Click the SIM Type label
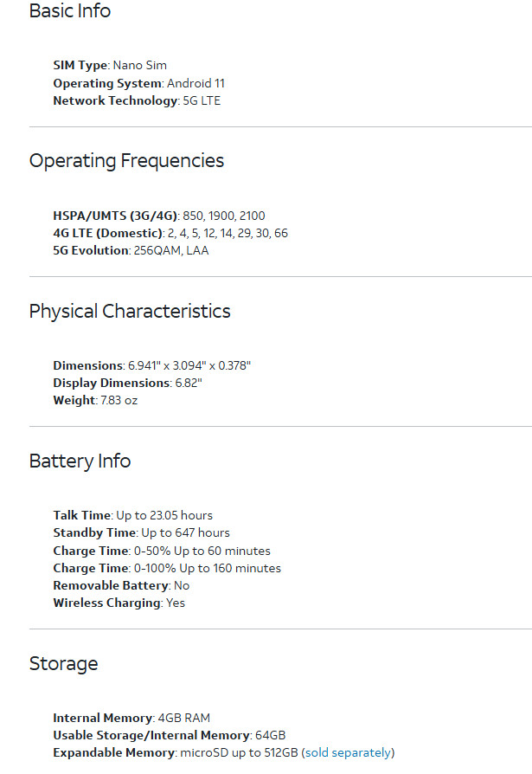Viewport: 532px width, 774px height. tap(80, 65)
